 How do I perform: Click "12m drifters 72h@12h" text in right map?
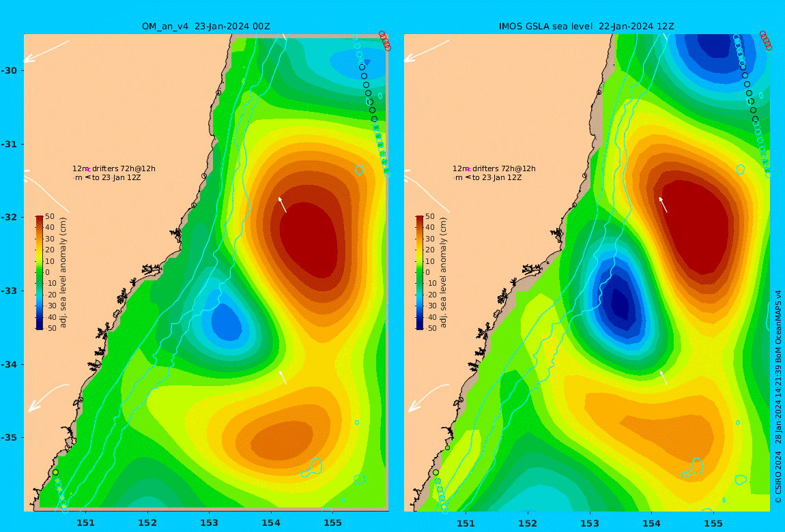(x=494, y=169)
